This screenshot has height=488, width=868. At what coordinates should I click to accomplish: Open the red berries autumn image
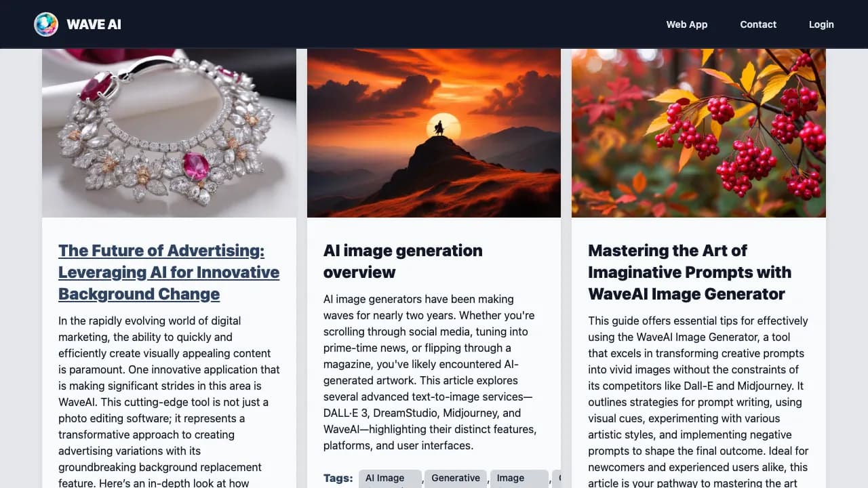pos(698,133)
